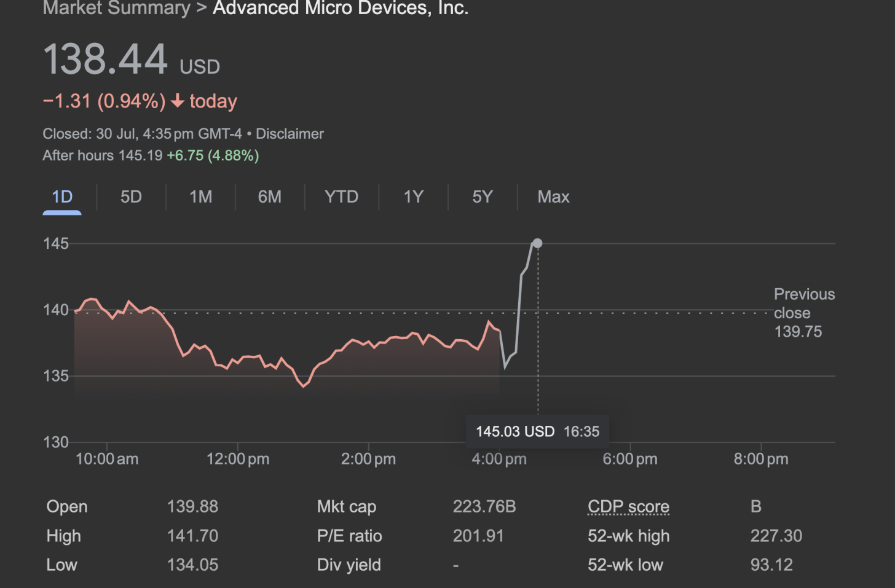Click the 6:00 pm axis label
Screen dimensions: 895x588
pyautogui.click(x=630, y=459)
